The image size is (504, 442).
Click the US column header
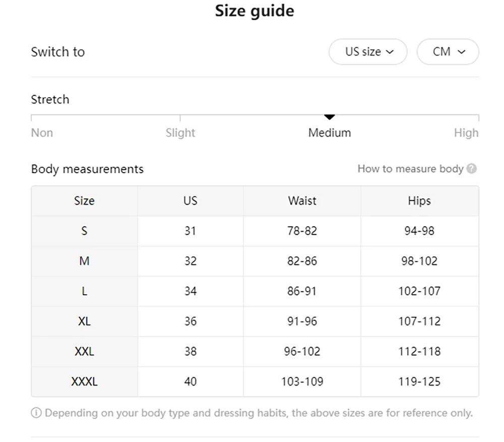[191, 201]
